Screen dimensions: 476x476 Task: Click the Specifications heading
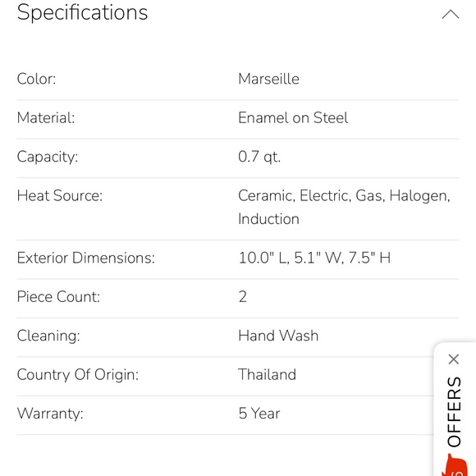(82, 13)
